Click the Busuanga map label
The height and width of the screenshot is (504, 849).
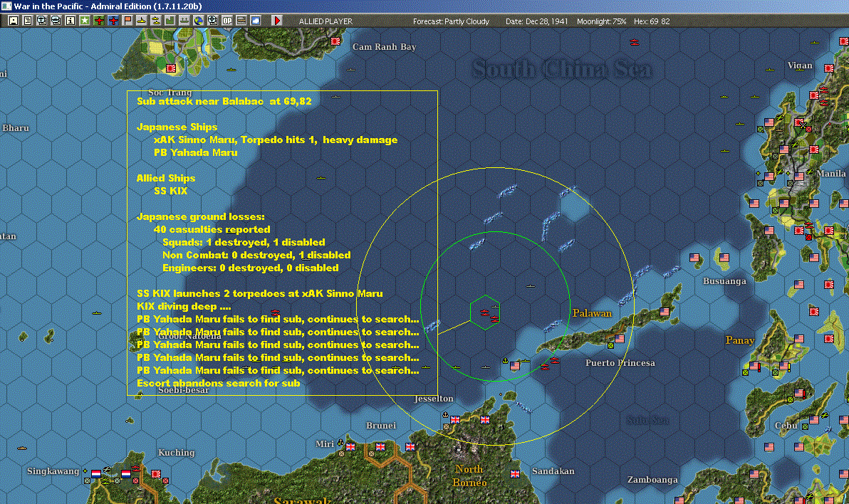tap(724, 281)
